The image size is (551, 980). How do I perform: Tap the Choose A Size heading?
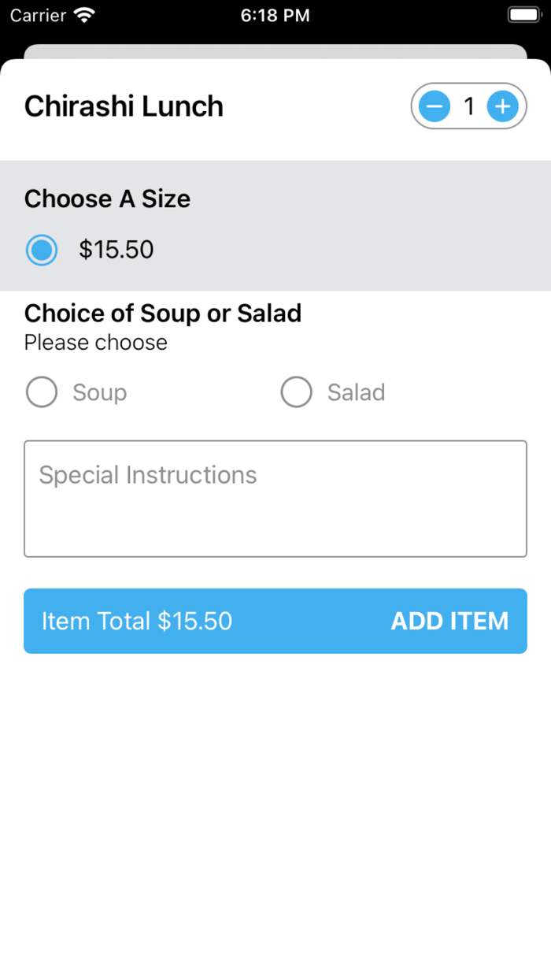107,199
